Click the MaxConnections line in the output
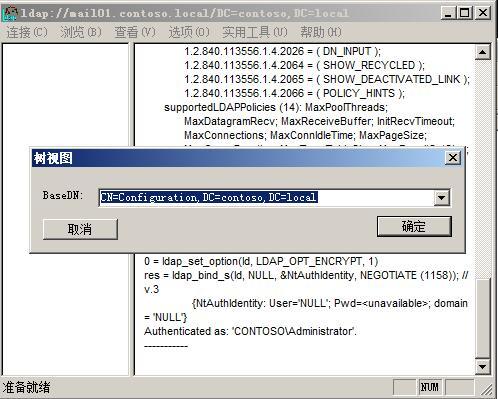This screenshot has width=498, height=399. [305, 135]
